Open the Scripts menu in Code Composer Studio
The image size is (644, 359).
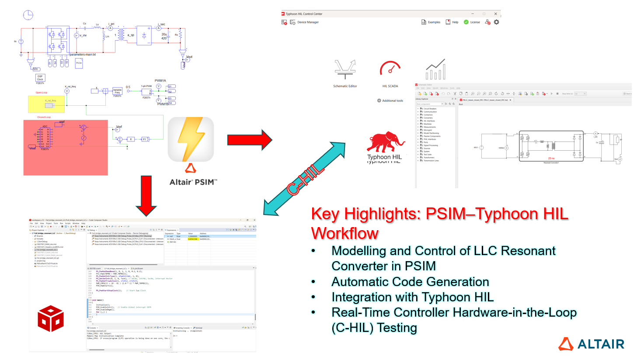(68, 223)
